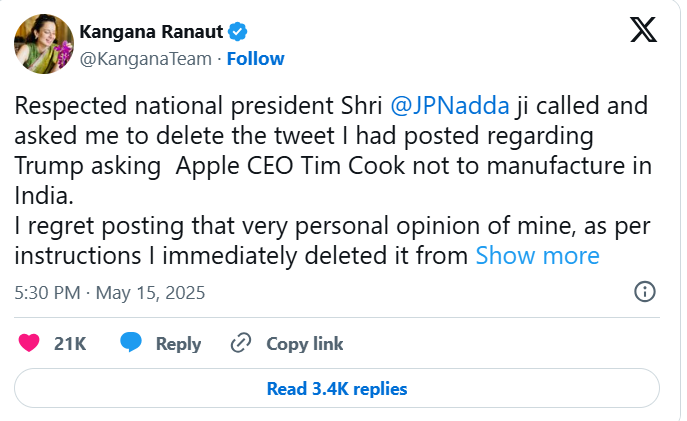Click the blue reply speech bubble icon
Viewport: 687px width, 421px height.
coord(131,343)
